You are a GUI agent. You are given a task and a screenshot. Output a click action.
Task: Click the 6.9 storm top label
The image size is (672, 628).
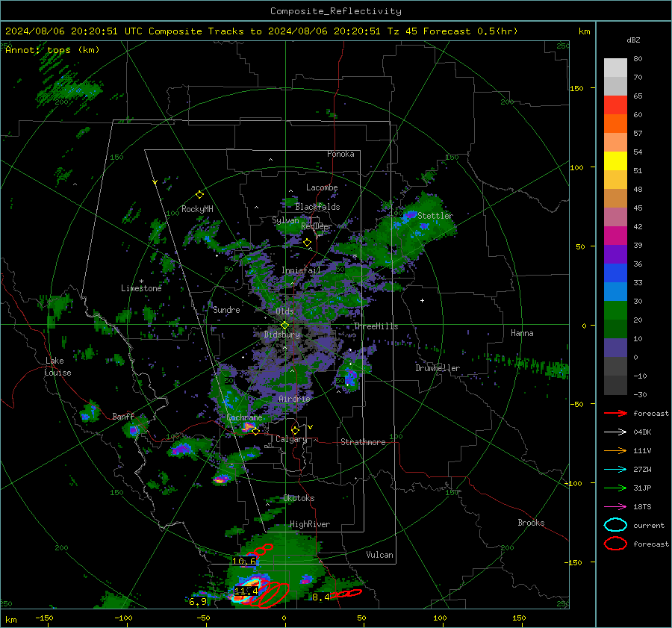click(198, 602)
